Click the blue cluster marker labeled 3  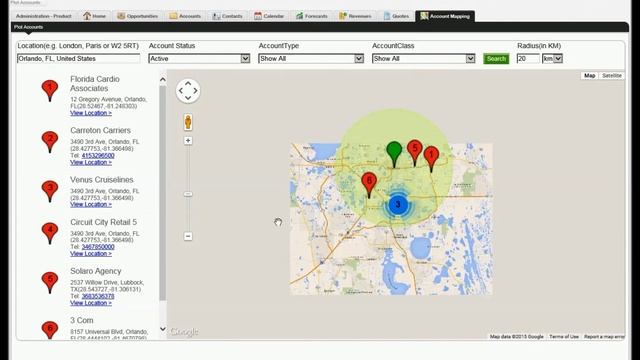coord(397,205)
